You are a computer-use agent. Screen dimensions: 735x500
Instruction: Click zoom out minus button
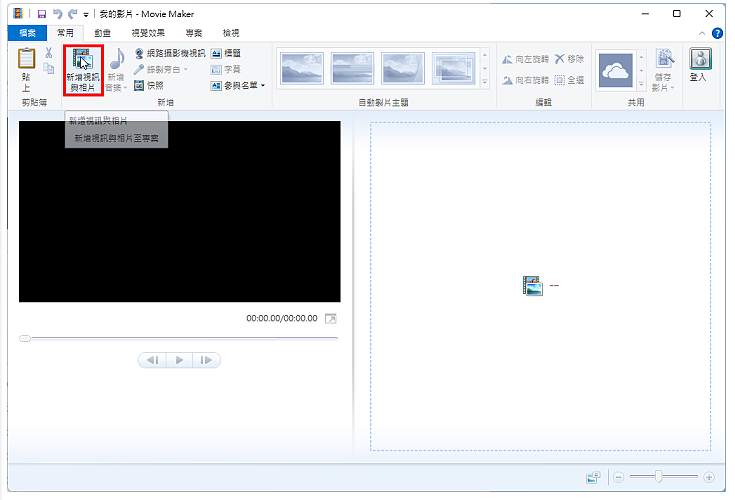pyautogui.click(x=618, y=477)
